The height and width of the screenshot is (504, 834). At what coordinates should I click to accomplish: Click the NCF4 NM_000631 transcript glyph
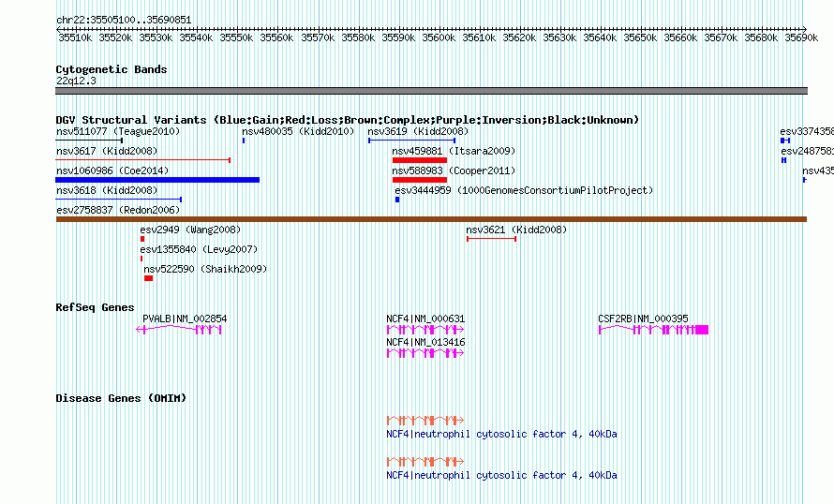pyautogui.click(x=425, y=330)
